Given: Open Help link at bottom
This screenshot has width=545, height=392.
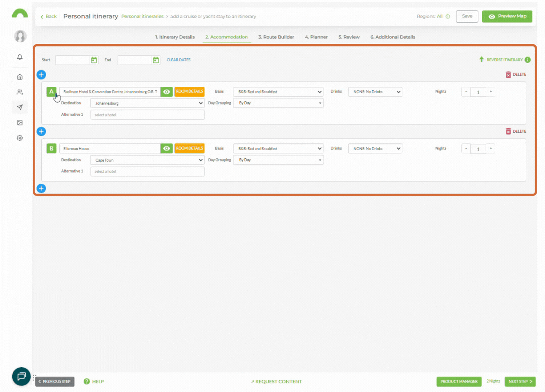Looking at the screenshot, I should pyautogui.click(x=94, y=381).
